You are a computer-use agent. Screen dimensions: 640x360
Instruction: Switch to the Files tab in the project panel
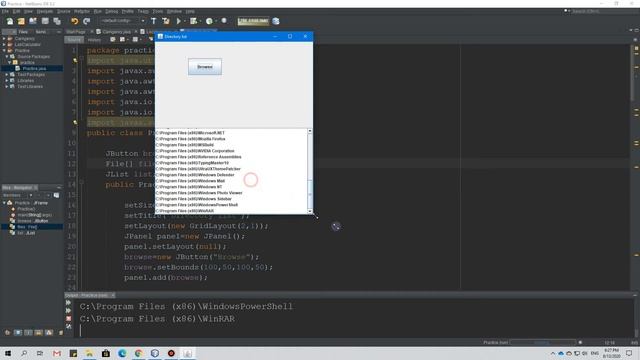[x=23, y=32]
